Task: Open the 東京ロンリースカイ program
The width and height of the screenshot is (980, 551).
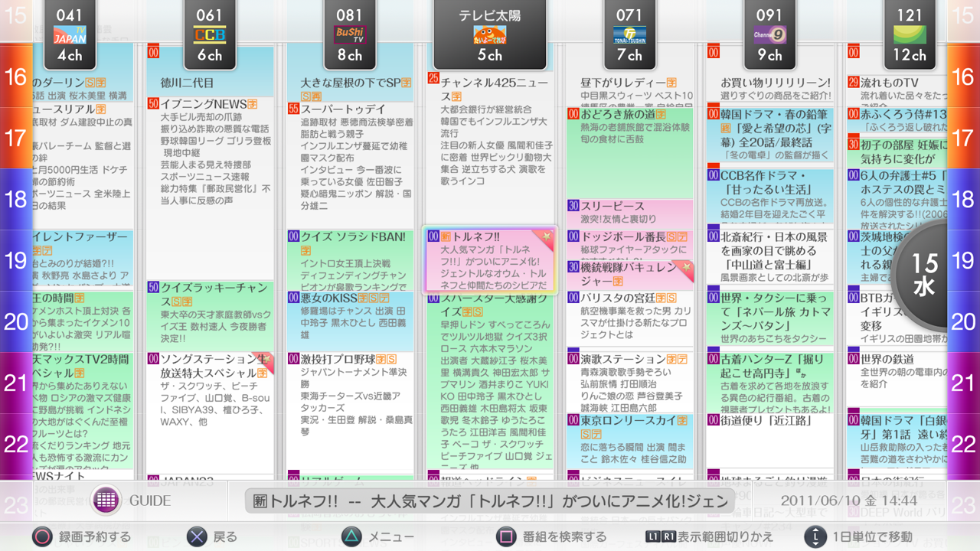Action: click(630, 442)
